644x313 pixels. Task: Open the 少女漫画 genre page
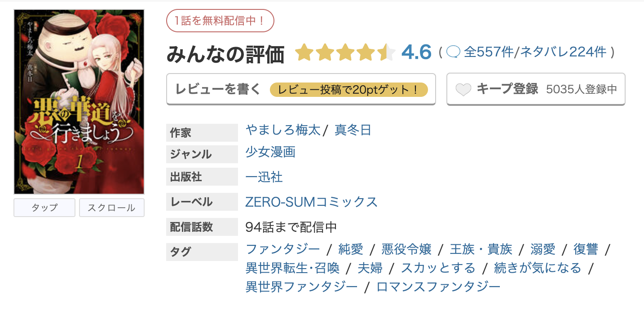270,152
